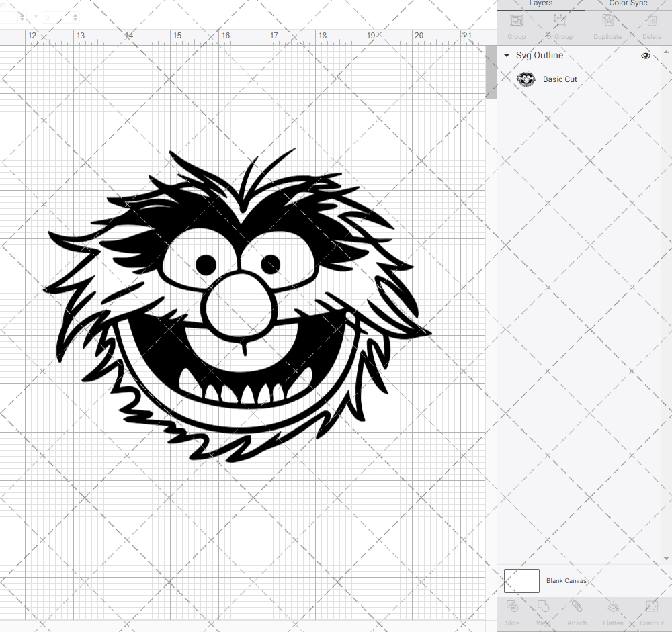Increment the Y value with the up arrow
Image resolution: width=672 pixels, height=632 pixels.
tap(75, 15)
